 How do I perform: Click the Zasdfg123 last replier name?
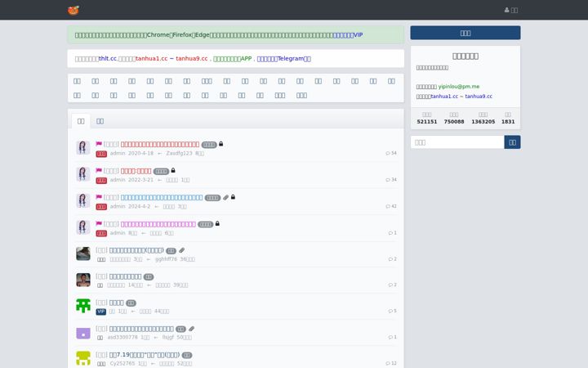pyautogui.click(x=179, y=153)
